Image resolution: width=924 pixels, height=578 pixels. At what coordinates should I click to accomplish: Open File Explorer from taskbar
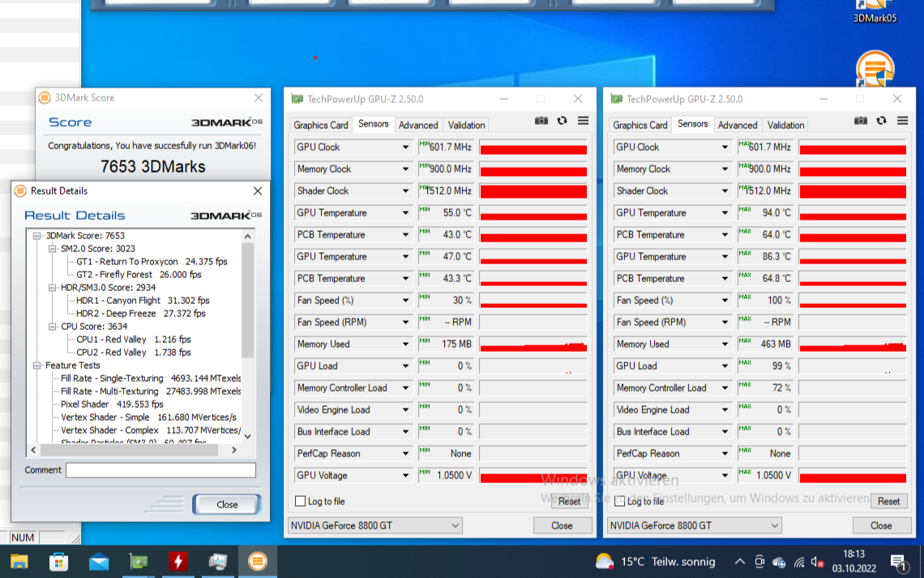tap(19, 562)
